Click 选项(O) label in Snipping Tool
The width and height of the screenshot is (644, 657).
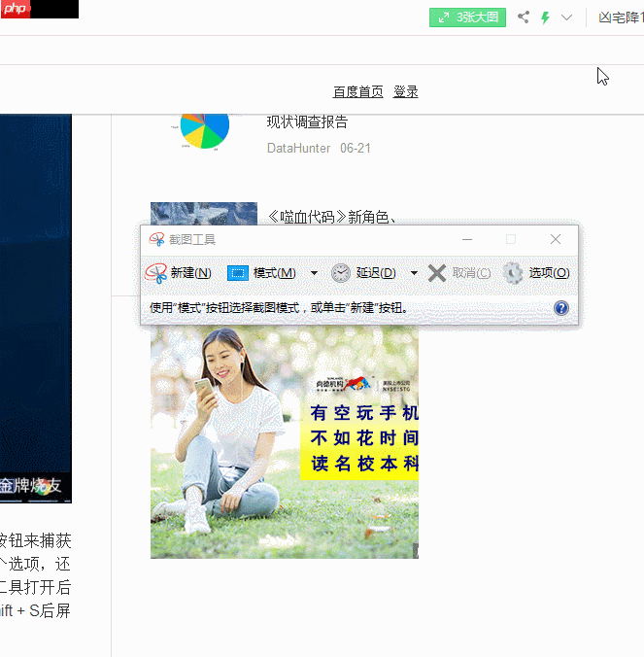click(x=549, y=273)
